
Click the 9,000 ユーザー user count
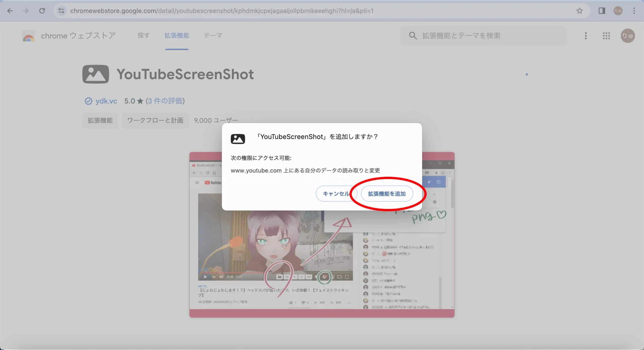(x=216, y=120)
